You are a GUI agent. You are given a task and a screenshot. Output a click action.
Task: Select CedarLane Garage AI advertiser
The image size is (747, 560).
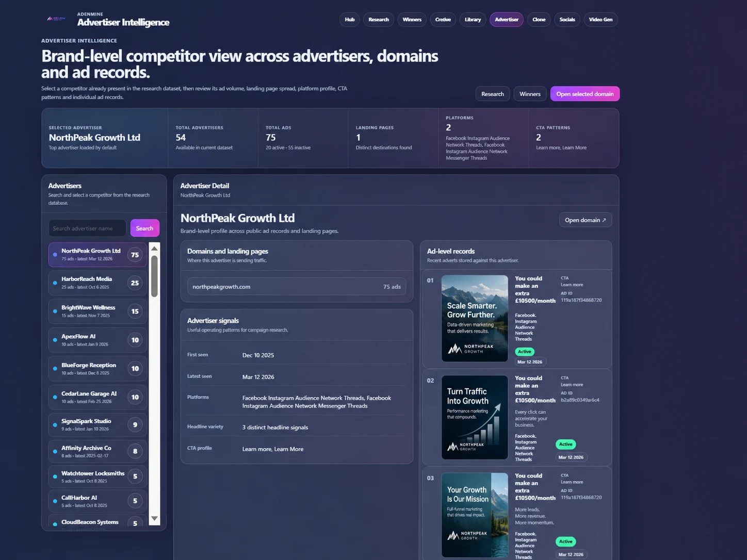[x=98, y=397]
